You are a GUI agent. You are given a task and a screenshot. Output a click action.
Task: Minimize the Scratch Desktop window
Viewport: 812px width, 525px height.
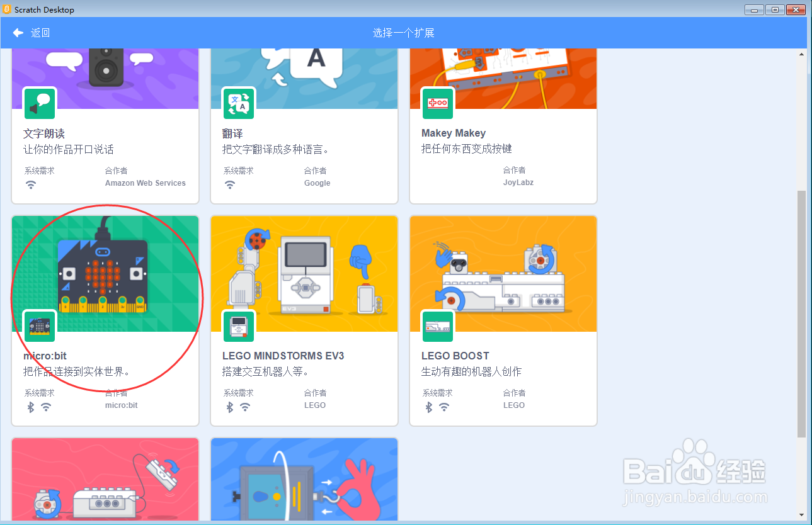point(755,9)
